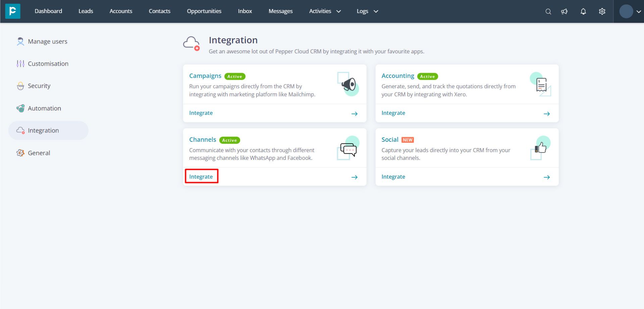This screenshot has width=644, height=309.
Task: Click the Manage users sidebar icon
Action: (20, 41)
